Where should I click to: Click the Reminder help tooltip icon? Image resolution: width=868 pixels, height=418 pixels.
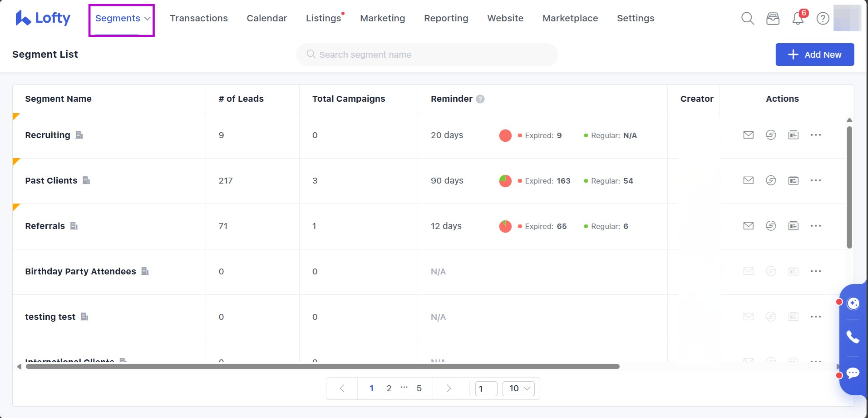[480, 99]
